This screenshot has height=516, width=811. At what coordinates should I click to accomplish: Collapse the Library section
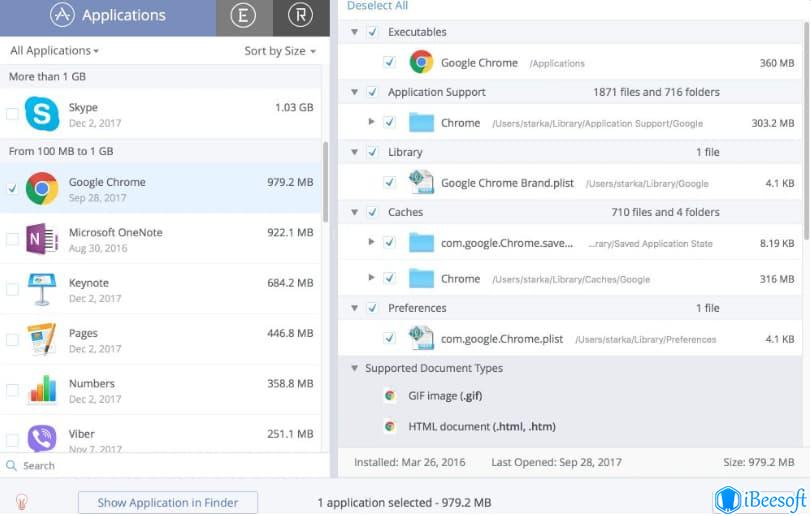click(x=354, y=152)
